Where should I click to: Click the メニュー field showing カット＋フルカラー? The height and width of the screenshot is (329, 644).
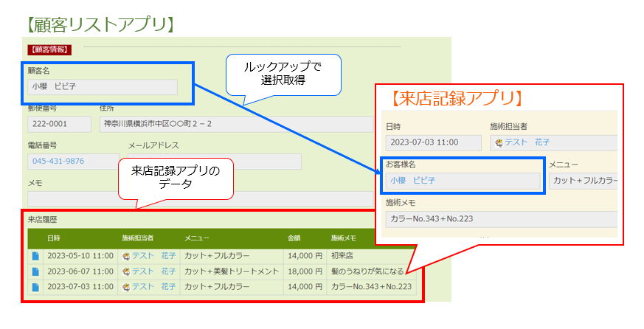[583, 181]
